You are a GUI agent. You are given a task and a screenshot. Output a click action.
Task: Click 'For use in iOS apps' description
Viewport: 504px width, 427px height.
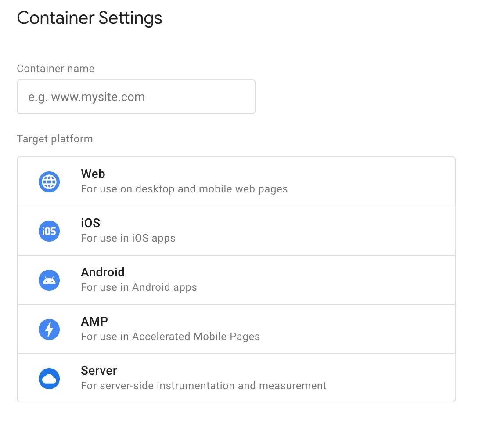click(x=128, y=238)
